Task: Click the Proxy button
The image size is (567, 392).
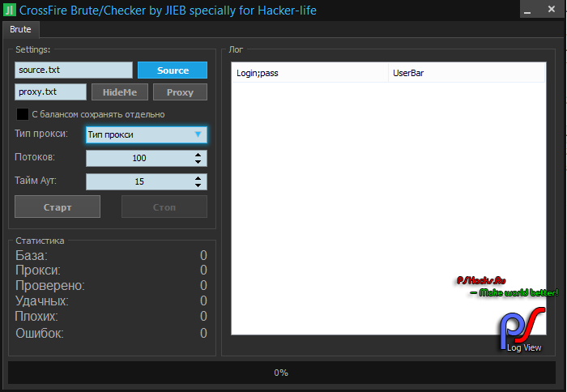Action: (x=180, y=92)
